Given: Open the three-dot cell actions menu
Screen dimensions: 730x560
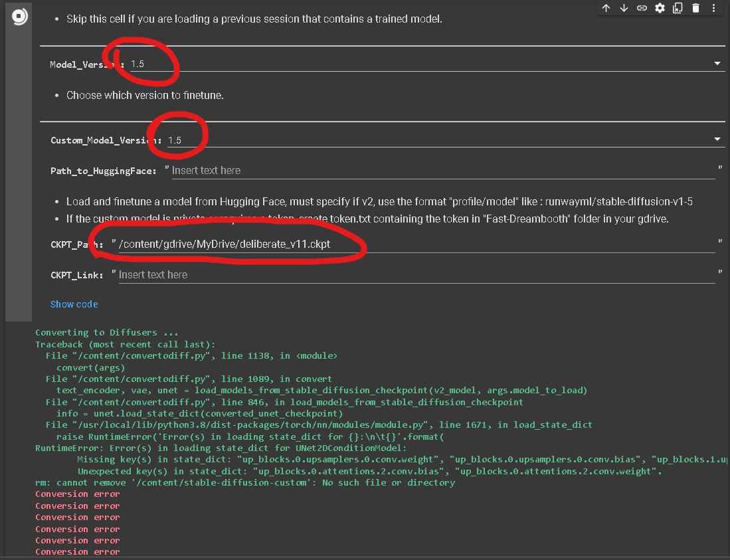Looking at the screenshot, I should pos(713,8).
